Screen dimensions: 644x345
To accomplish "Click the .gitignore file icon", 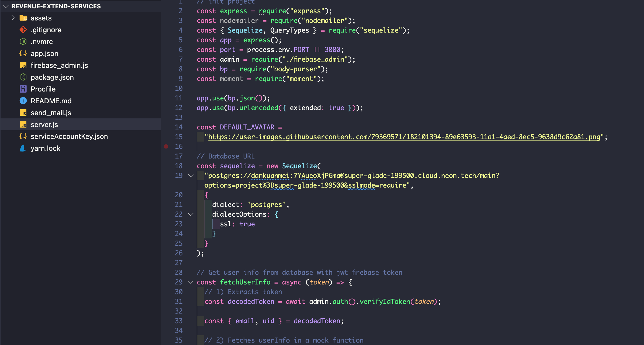I will point(24,30).
